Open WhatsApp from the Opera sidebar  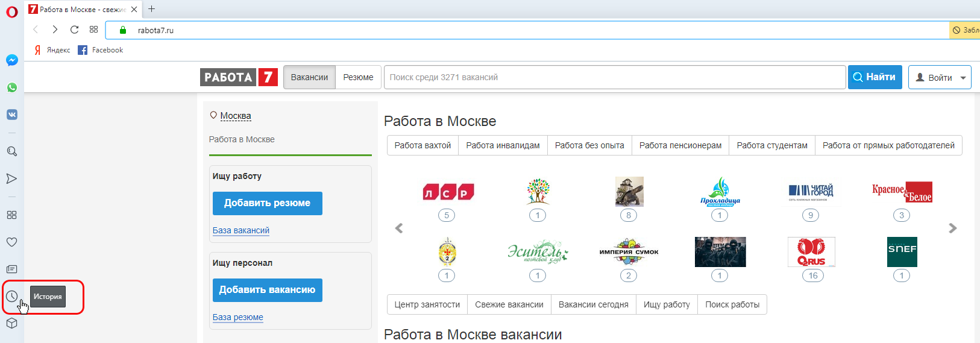[12, 87]
